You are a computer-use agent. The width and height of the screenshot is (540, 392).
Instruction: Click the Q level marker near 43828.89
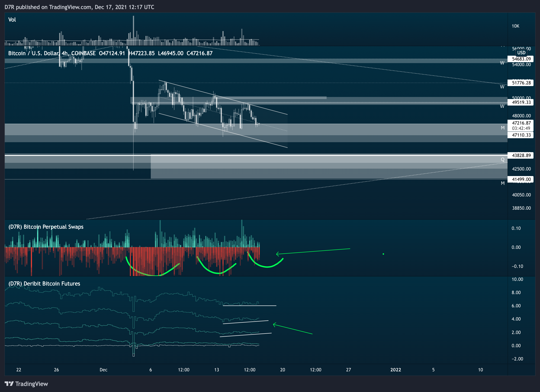[x=503, y=160]
